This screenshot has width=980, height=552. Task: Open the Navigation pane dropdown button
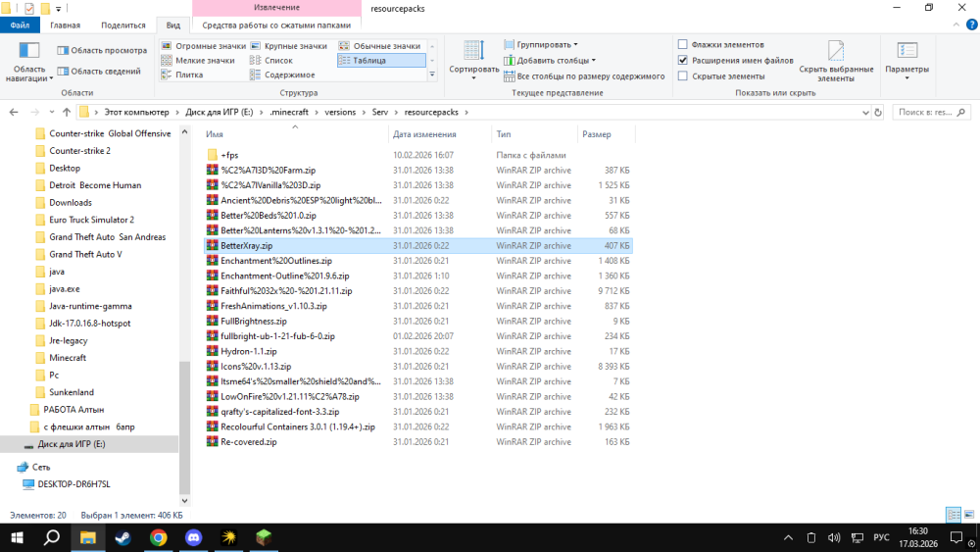pyautogui.click(x=28, y=61)
